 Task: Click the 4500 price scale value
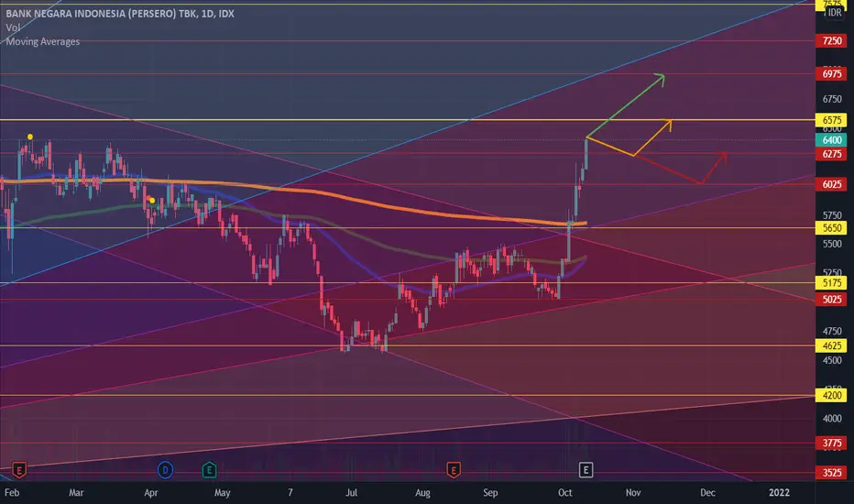(832, 360)
